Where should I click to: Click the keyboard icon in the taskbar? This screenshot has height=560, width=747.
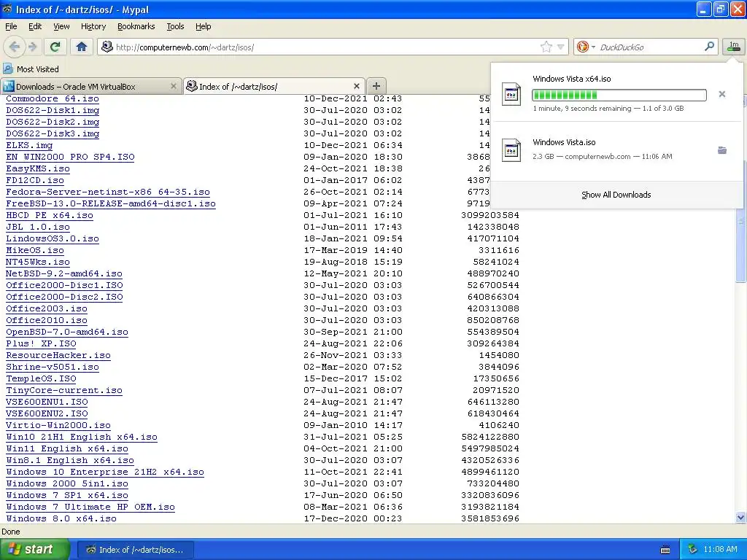click(x=665, y=550)
